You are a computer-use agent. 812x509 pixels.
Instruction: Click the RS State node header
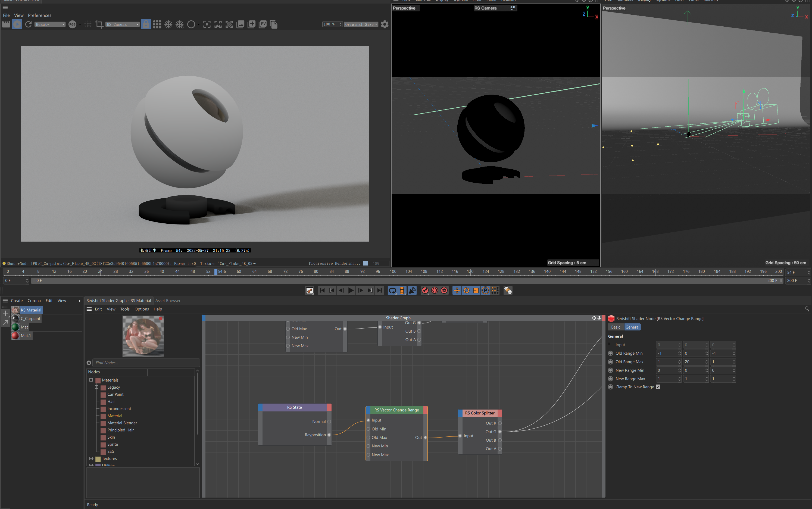(x=295, y=407)
